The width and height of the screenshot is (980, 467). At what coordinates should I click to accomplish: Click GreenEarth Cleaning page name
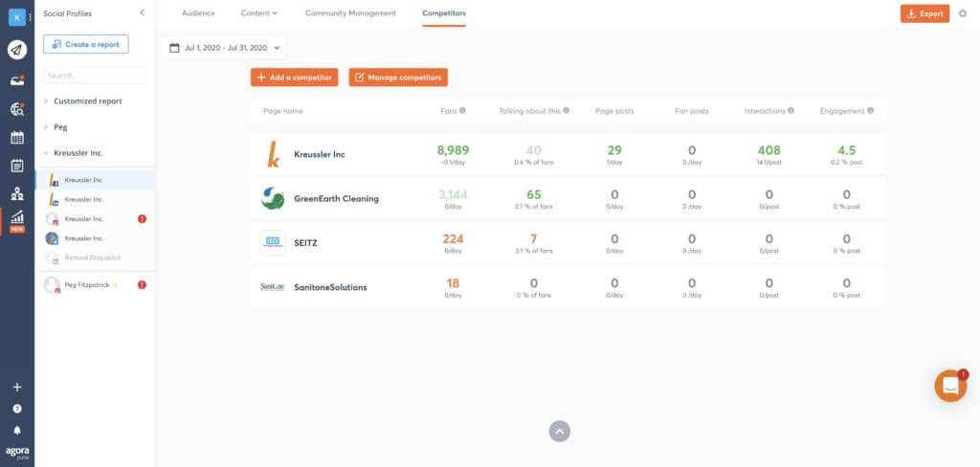(336, 199)
